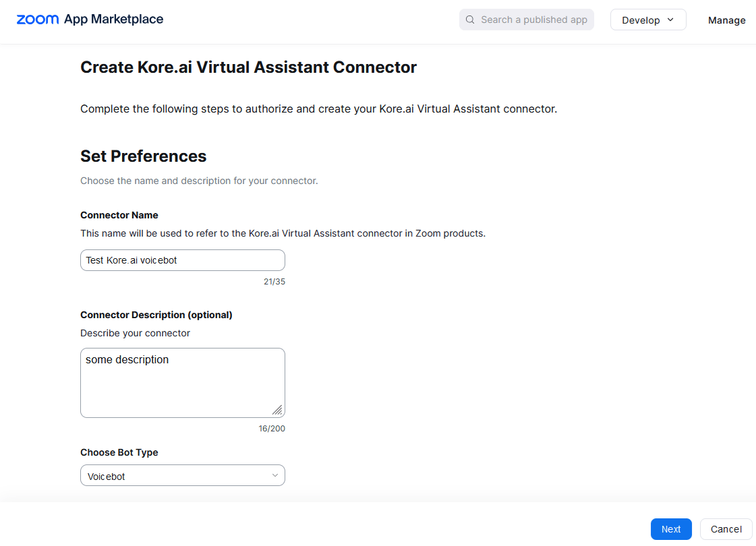Open the Develop dropdown menu
The width and height of the screenshot is (756, 546).
pos(648,20)
